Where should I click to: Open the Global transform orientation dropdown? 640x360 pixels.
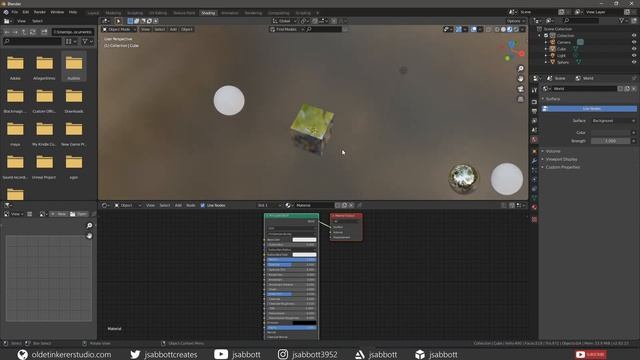click(284, 21)
